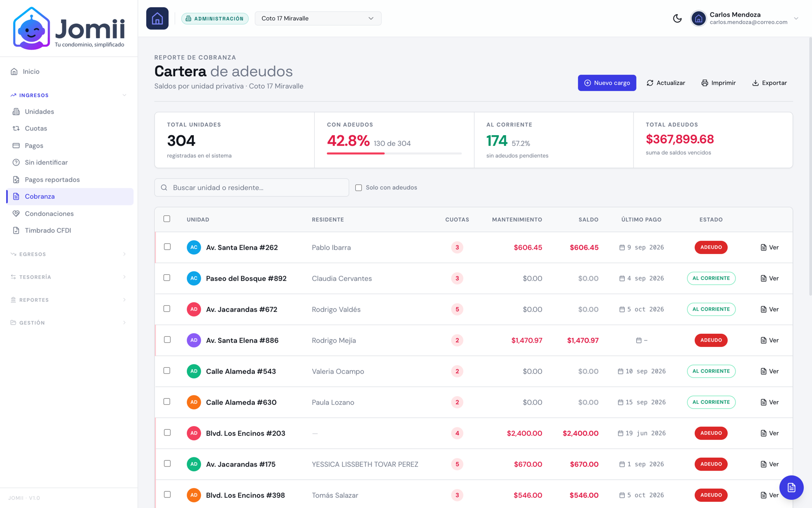Go to Inicio in sidebar

tap(69, 72)
